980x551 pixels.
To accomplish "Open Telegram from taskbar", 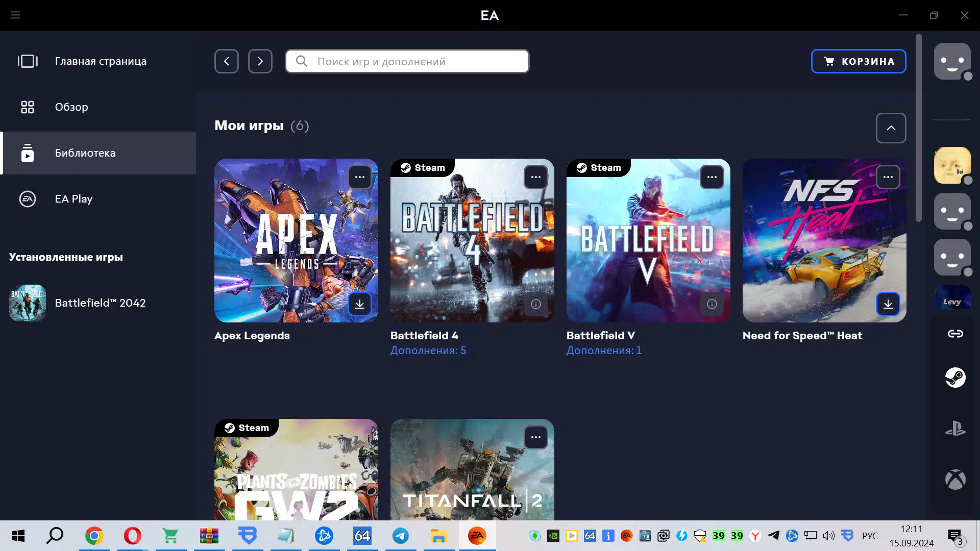I will [401, 536].
